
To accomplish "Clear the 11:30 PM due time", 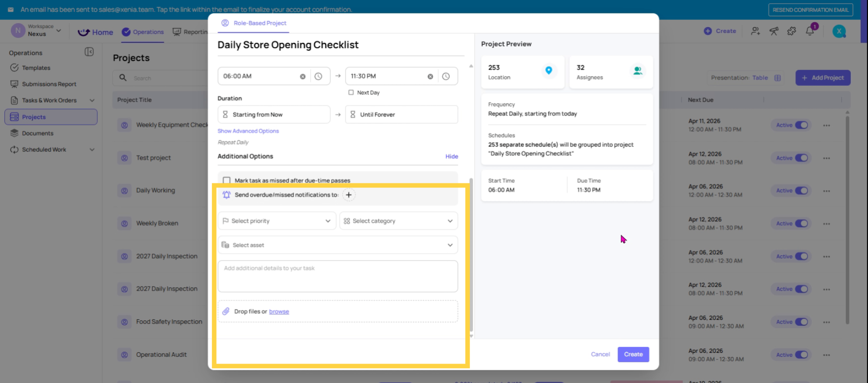I will click(430, 76).
